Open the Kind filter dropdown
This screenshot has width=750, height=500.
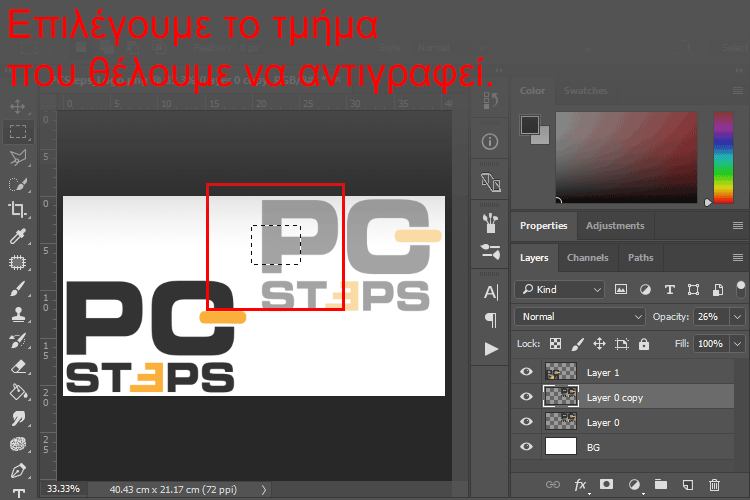tap(559, 289)
